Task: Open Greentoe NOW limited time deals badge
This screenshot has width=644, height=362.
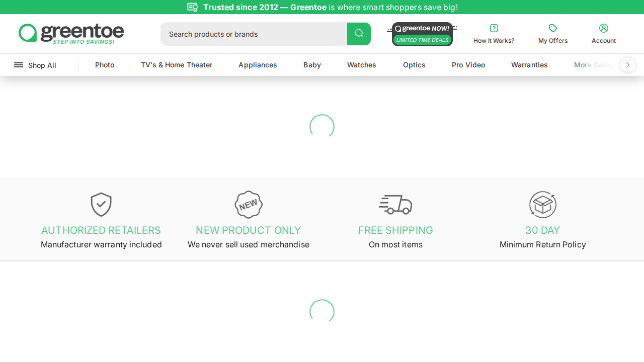Action: pyautogui.click(x=422, y=34)
